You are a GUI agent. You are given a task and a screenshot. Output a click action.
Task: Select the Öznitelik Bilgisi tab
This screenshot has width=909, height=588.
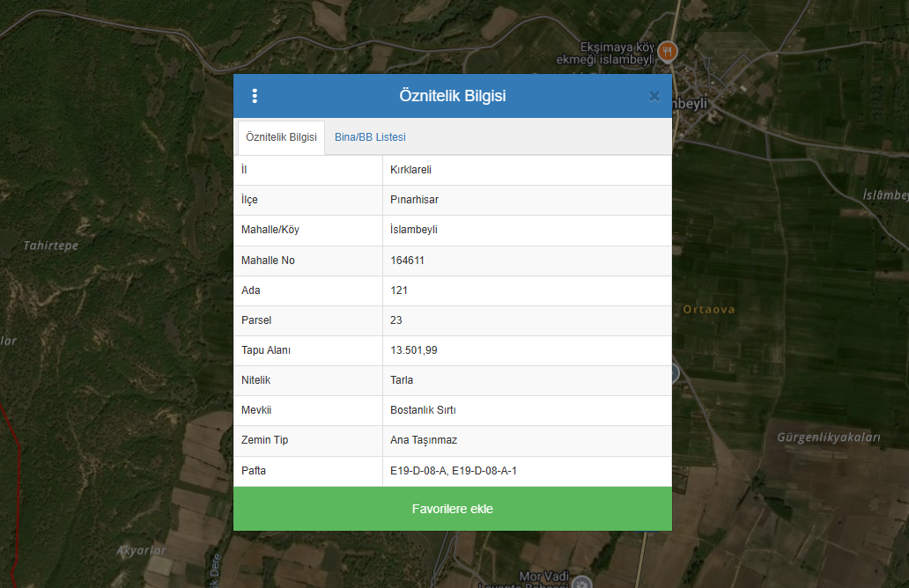(281, 137)
